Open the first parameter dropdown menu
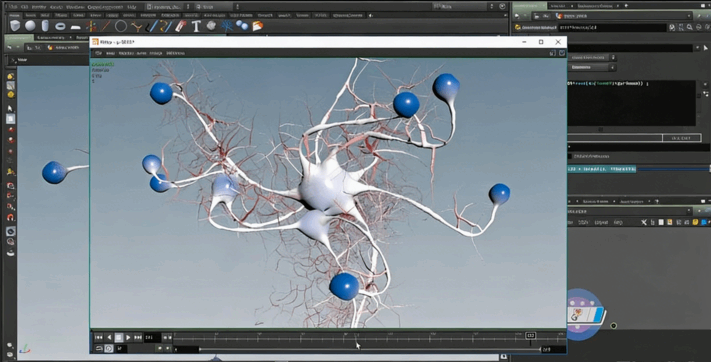 coord(593,58)
